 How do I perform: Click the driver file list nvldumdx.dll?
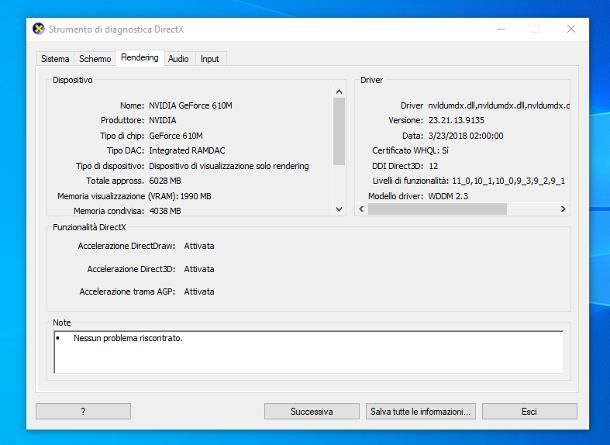[x=499, y=105]
